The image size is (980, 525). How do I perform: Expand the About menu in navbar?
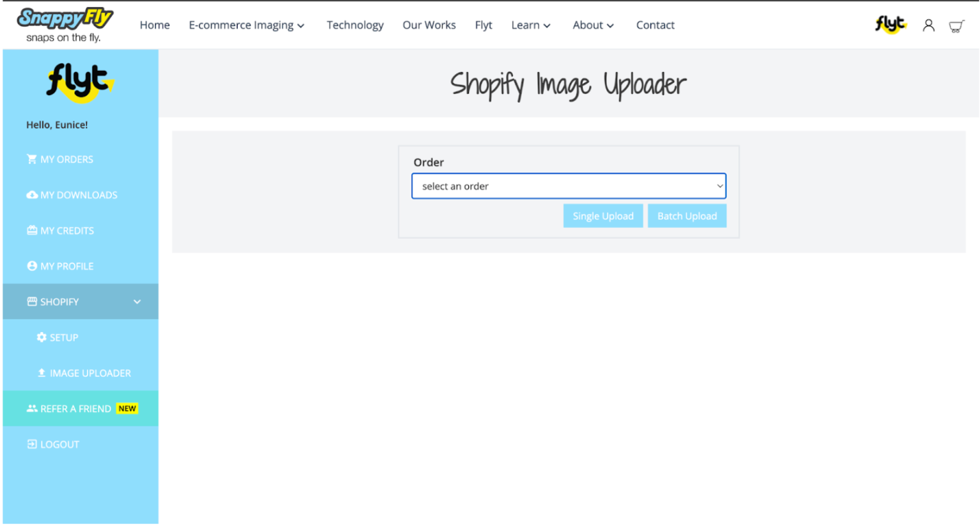pos(593,26)
